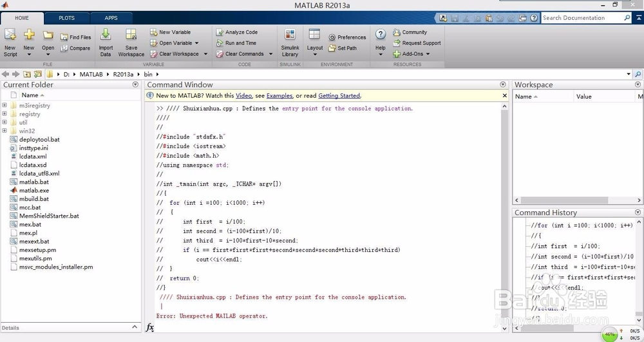Switch to the APPS tab
This screenshot has height=342, width=644.
[111, 18]
